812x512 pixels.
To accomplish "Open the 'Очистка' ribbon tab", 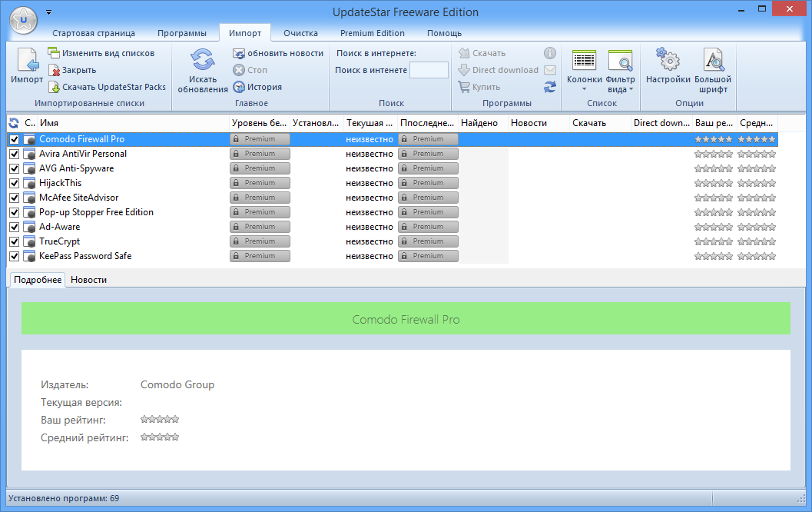I will point(301,33).
